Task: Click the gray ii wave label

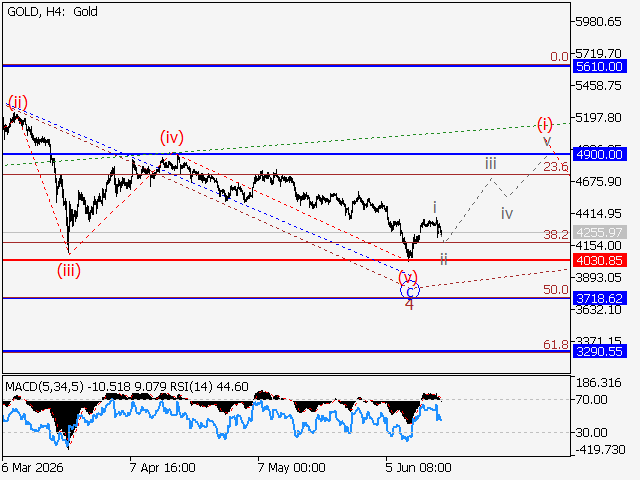Action: coord(444,259)
